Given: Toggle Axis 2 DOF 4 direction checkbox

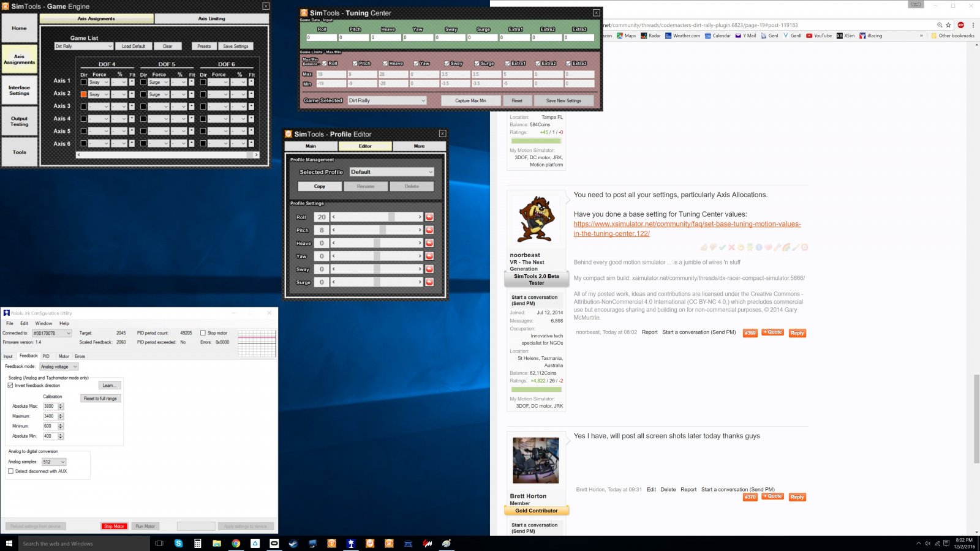Looking at the screenshot, I should coord(83,94).
